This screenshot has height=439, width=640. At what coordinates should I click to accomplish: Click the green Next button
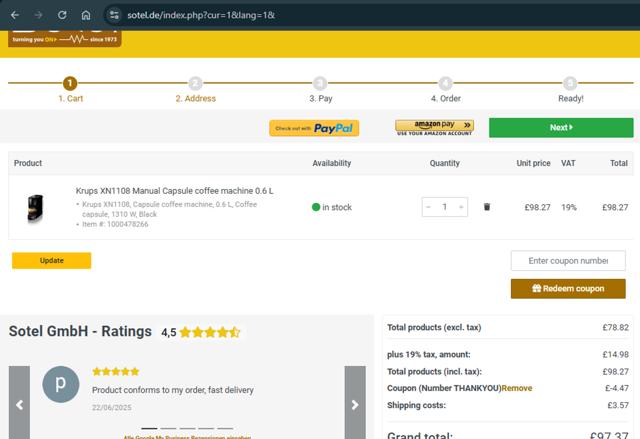(561, 128)
